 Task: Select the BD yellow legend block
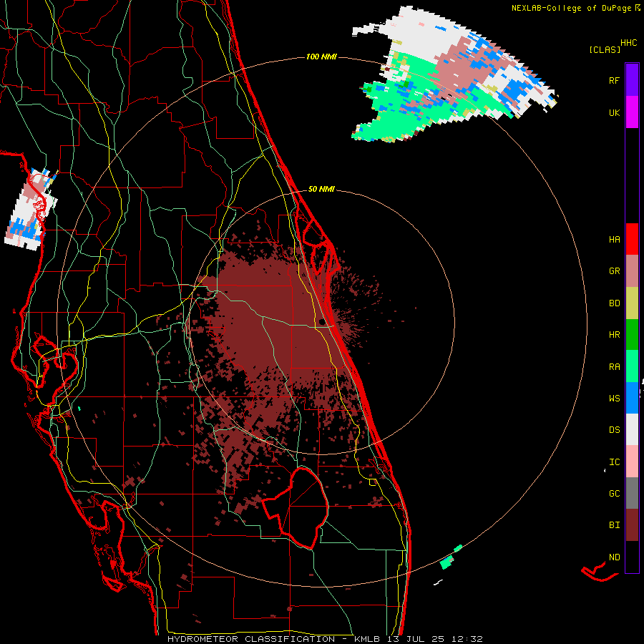(632, 303)
